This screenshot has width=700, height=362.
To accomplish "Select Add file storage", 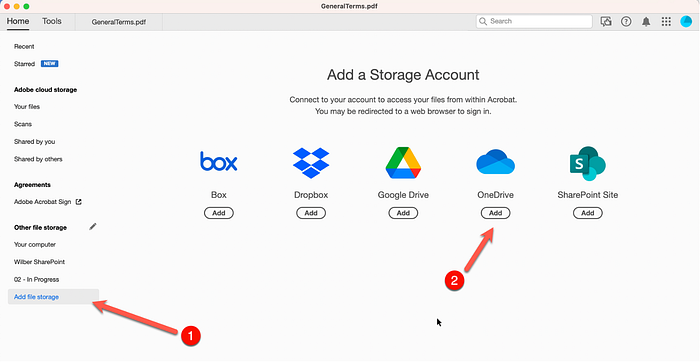I will (53, 297).
